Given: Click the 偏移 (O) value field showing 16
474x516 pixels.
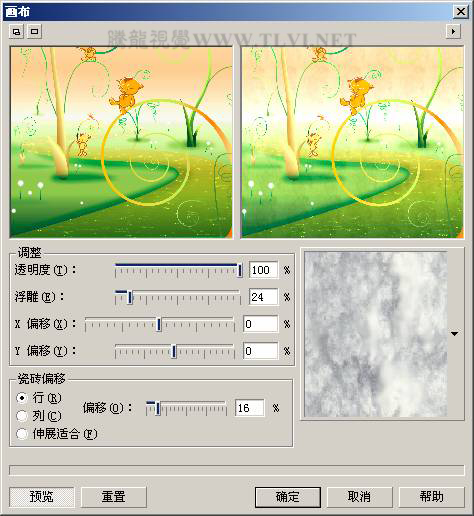Looking at the screenshot, I should pos(250,408).
